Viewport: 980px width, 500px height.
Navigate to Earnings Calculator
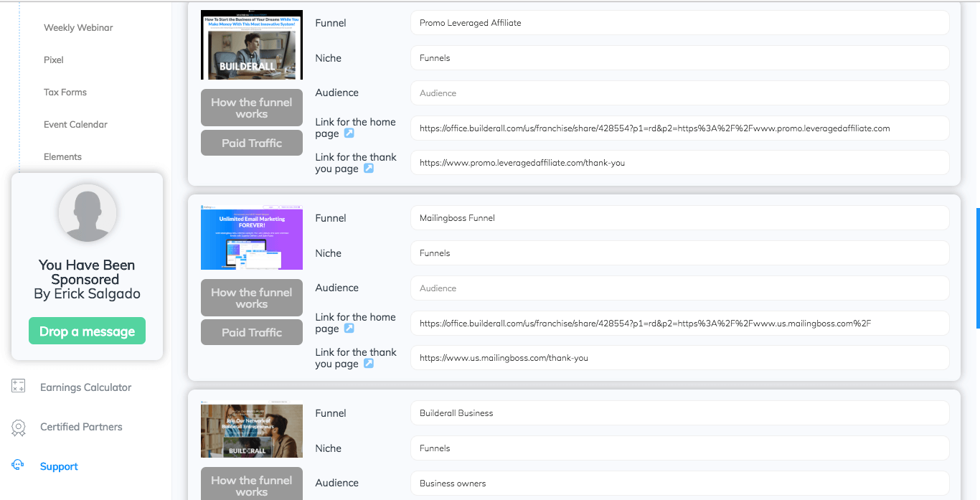click(x=86, y=387)
